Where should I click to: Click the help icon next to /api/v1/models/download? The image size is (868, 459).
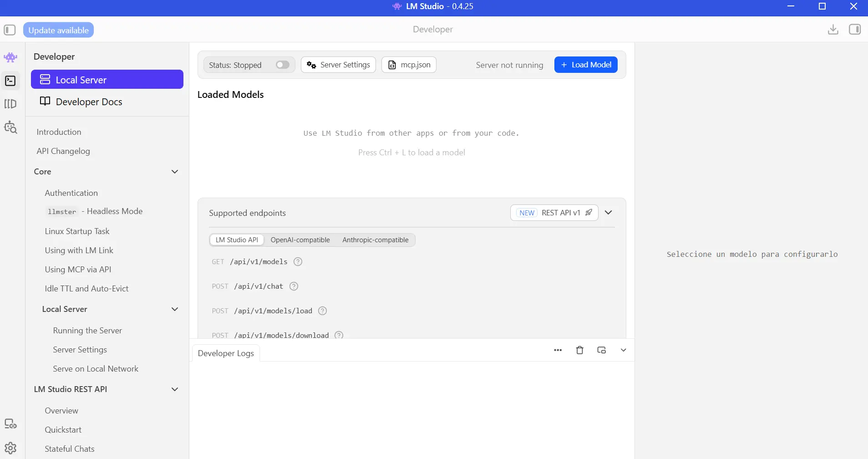[339, 335]
